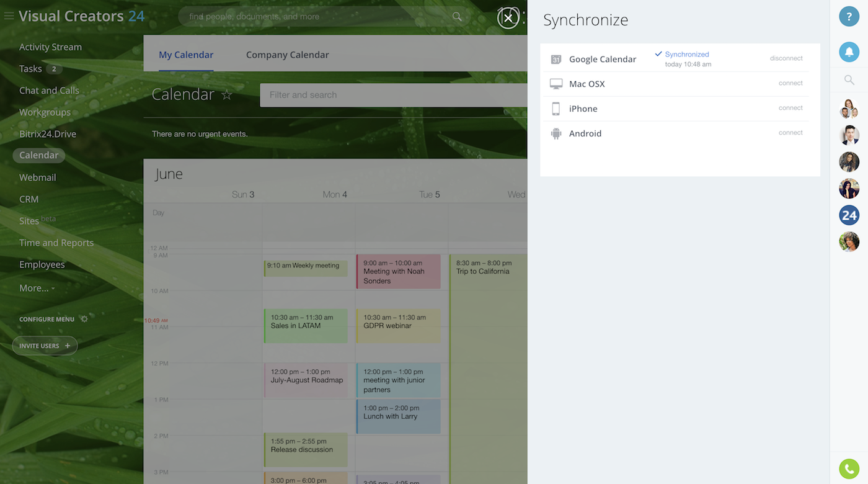The height and width of the screenshot is (484, 868).
Task: Star the Calendar page as favorite
Action: coord(227,95)
